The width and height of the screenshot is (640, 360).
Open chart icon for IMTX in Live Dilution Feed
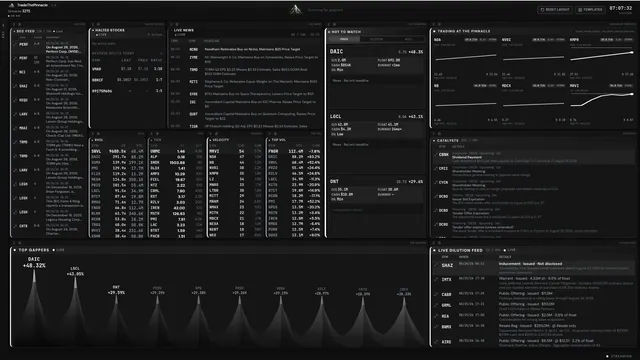436,280
